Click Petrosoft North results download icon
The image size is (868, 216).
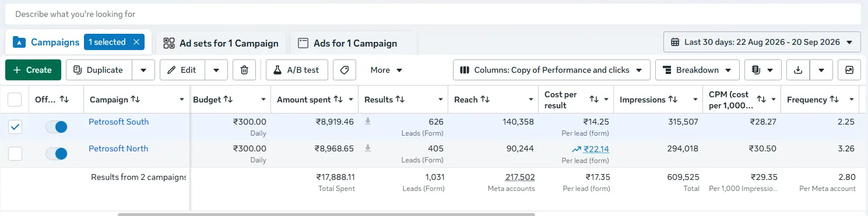pos(368,148)
